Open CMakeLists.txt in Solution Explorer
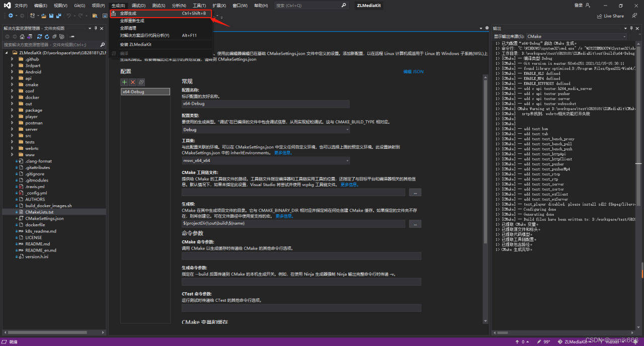Image resolution: width=644 pixels, height=346 pixels. tap(39, 212)
